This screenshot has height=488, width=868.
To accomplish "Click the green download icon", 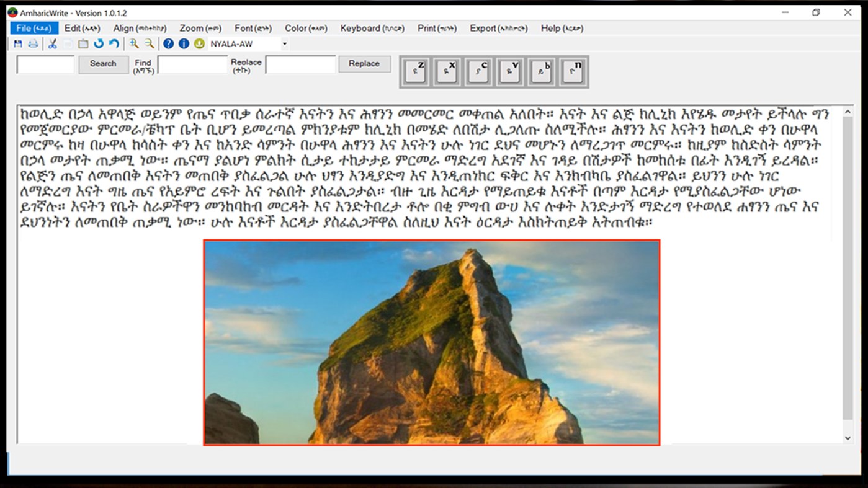I will coord(199,43).
